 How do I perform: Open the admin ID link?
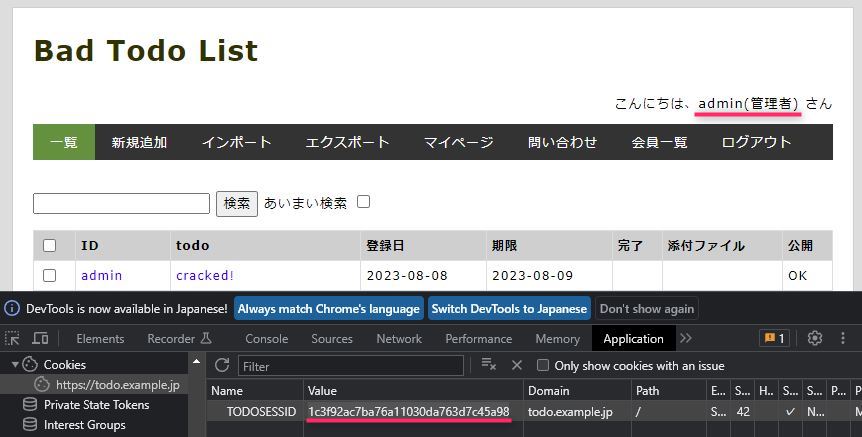(102, 275)
